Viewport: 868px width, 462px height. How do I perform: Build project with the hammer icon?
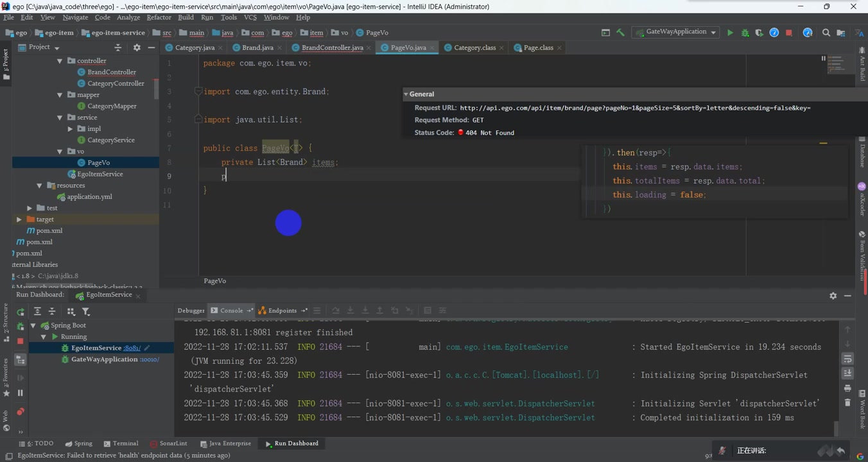(621, 33)
